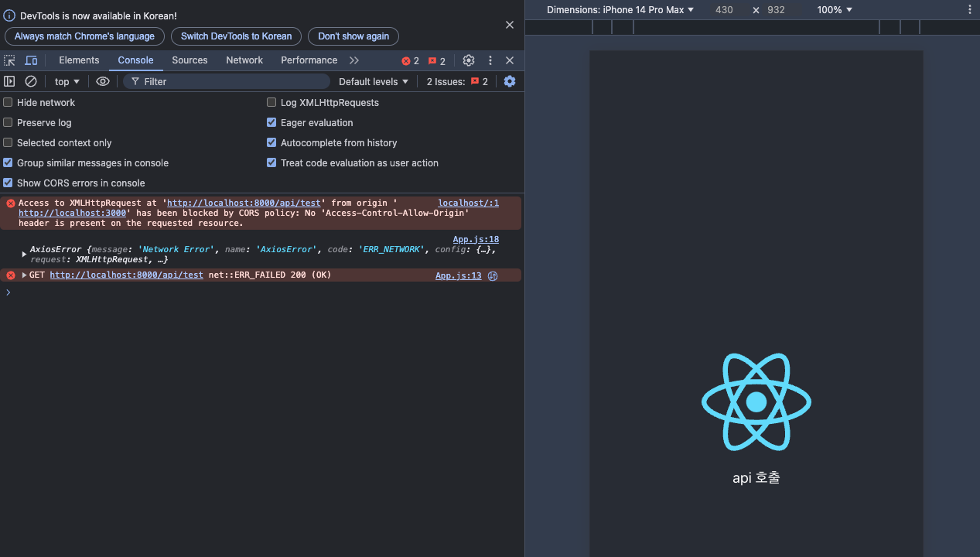The image size is (980, 557).
Task: Follow the localhost:3000 origin link
Action: [x=72, y=213]
